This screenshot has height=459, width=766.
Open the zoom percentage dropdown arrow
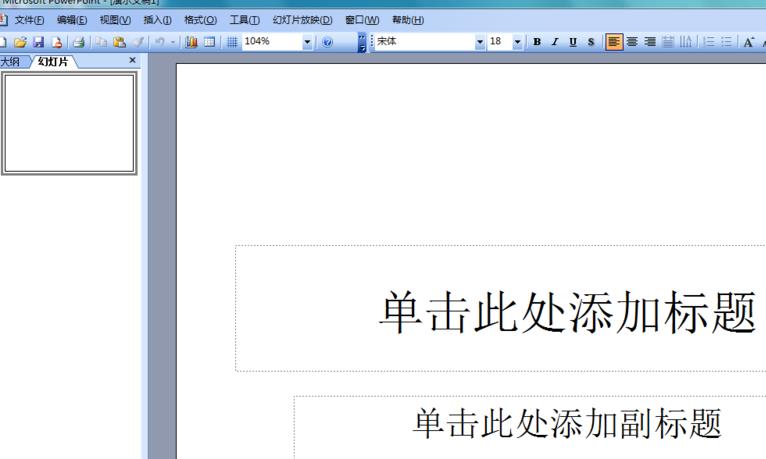(307, 42)
